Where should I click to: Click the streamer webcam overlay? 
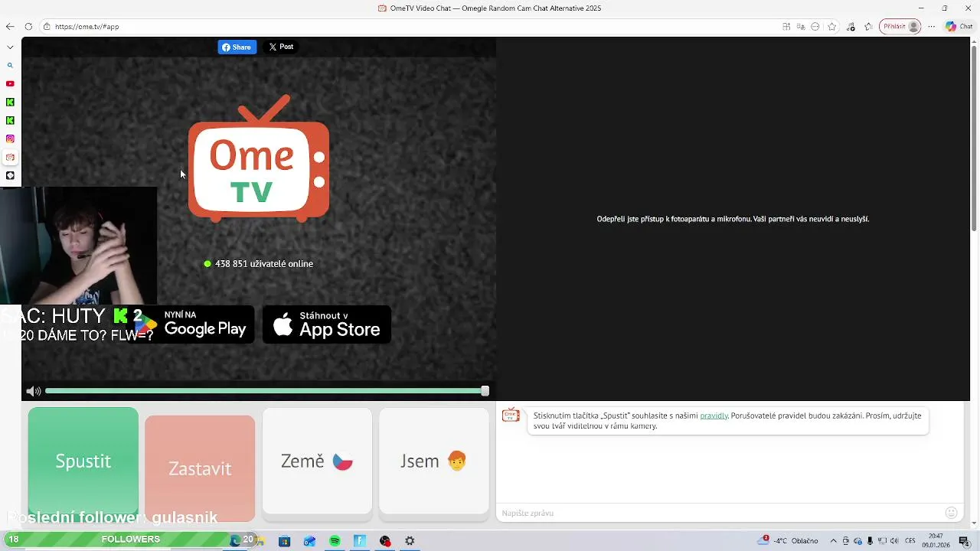click(79, 246)
